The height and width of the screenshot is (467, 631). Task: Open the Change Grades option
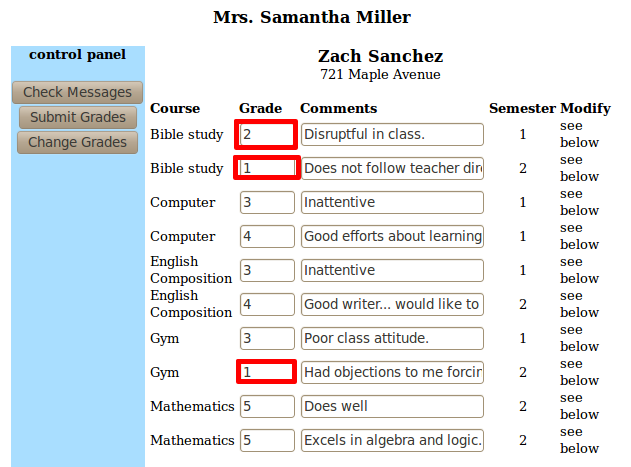click(x=77, y=142)
